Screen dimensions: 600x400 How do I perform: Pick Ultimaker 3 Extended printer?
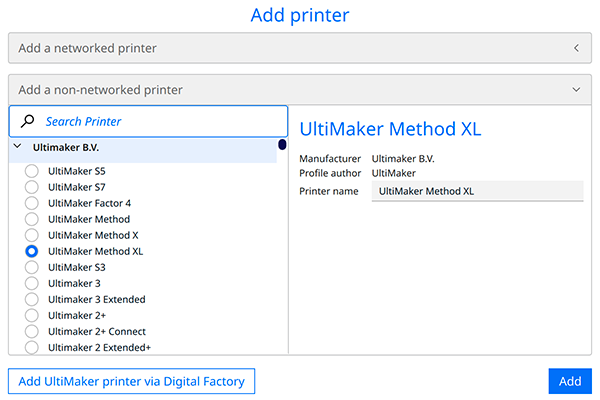point(32,299)
